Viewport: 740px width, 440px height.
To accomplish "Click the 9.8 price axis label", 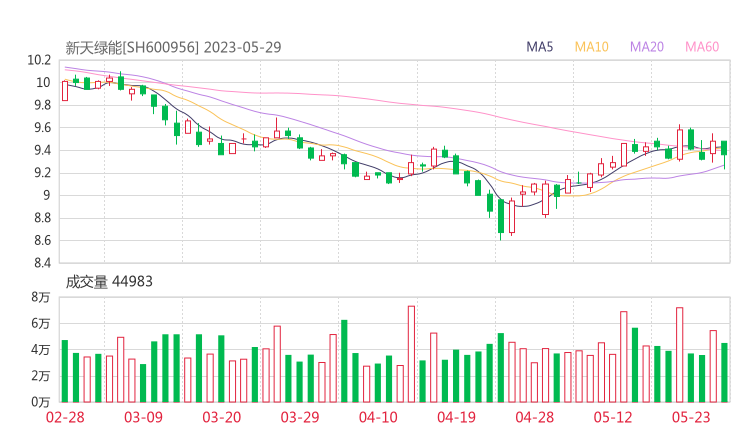I will pyautogui.click(x=42, y=105).
